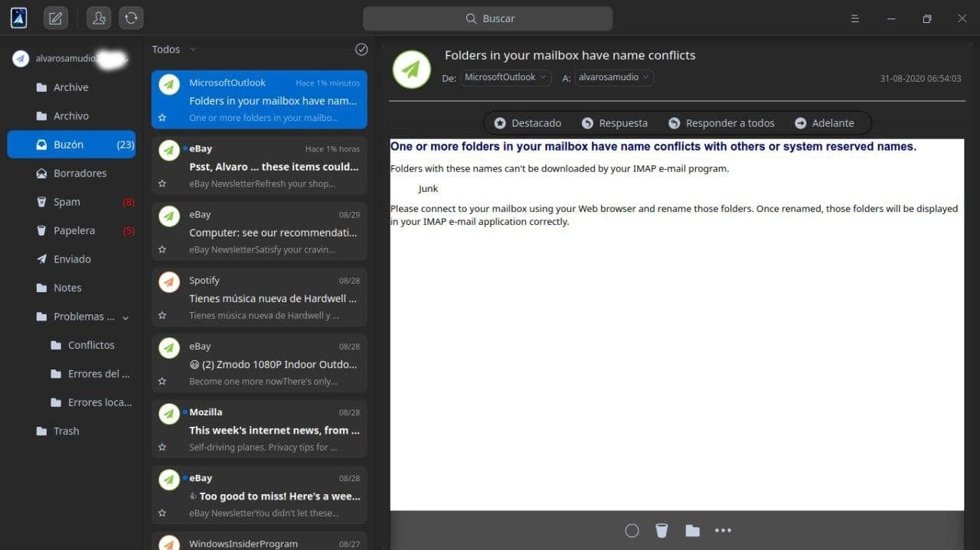Open the contacts icon in top bar

click(x=99, y=18)
